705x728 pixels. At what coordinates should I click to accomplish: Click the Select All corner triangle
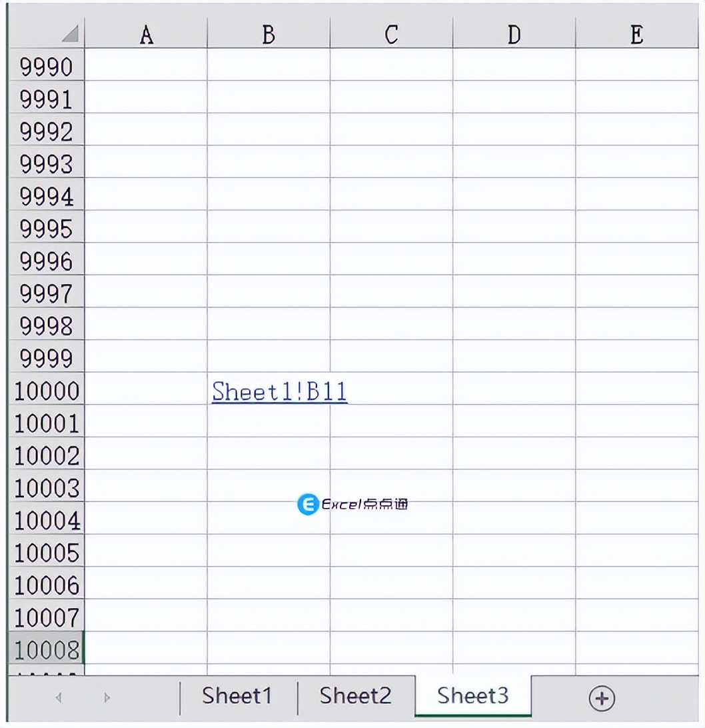click(70, 33)
